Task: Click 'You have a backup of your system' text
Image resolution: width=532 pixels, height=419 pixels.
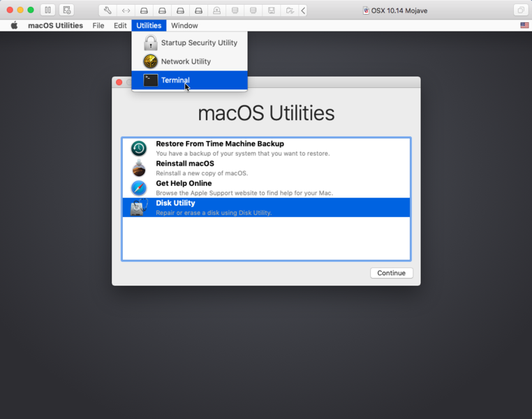Action: tap(242, 154)
